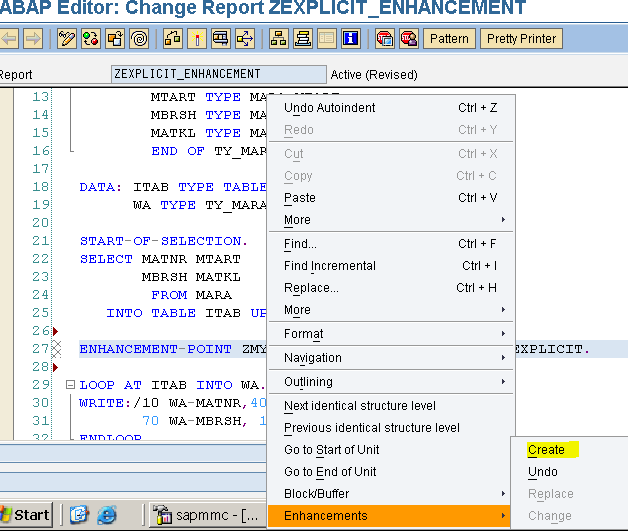Open Internet Explorer from quick launch

107,515
